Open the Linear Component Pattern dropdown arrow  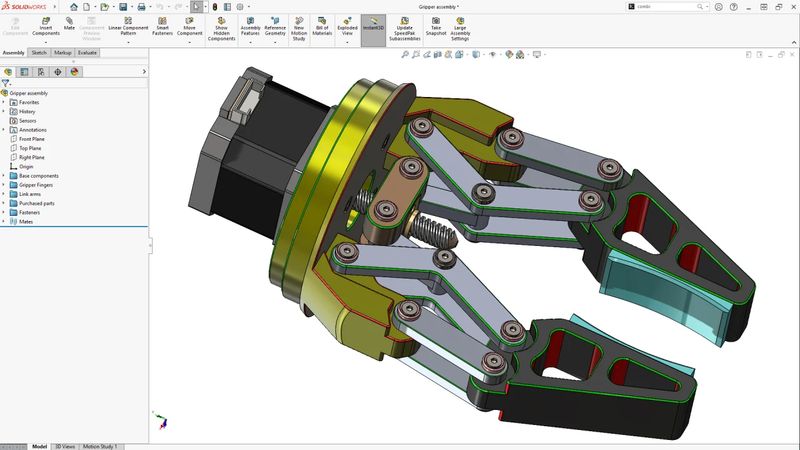point(128,43)
